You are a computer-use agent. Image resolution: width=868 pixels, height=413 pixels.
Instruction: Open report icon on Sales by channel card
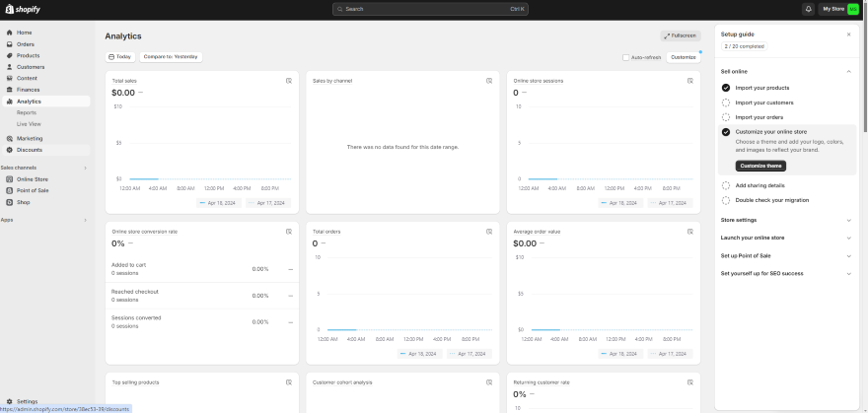click(x=489, y=81)
